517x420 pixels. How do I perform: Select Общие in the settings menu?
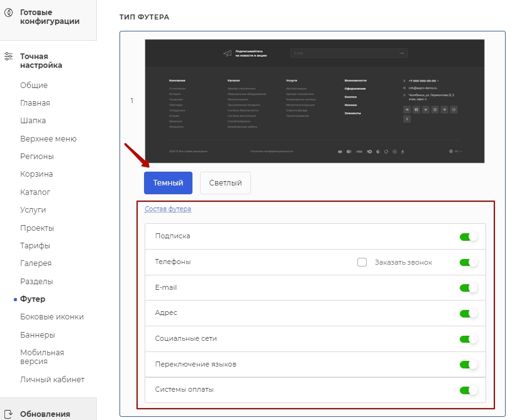[x=34, y=86]
